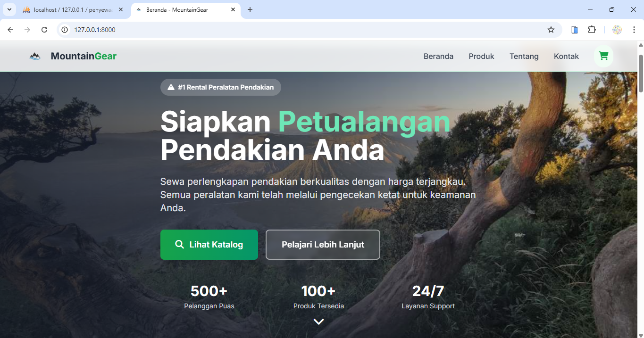Click the Lihat Katalog button
644x338 pixels.
point(209,244)
